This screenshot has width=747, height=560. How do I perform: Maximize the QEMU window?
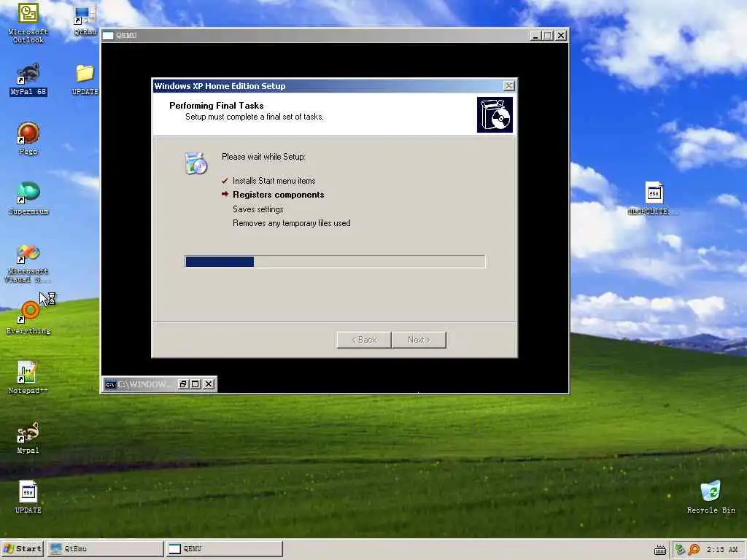tap(547, 35)
